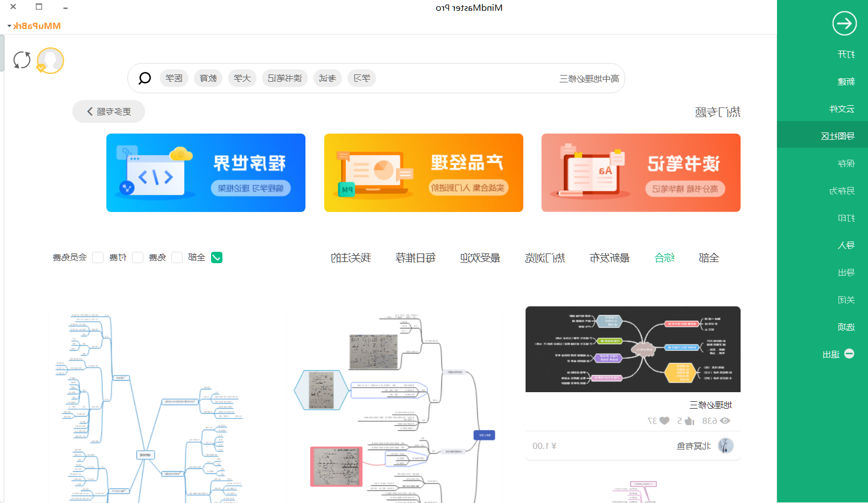Click the search magnifier icon
The image size is (868, 503).
[144, 78]
